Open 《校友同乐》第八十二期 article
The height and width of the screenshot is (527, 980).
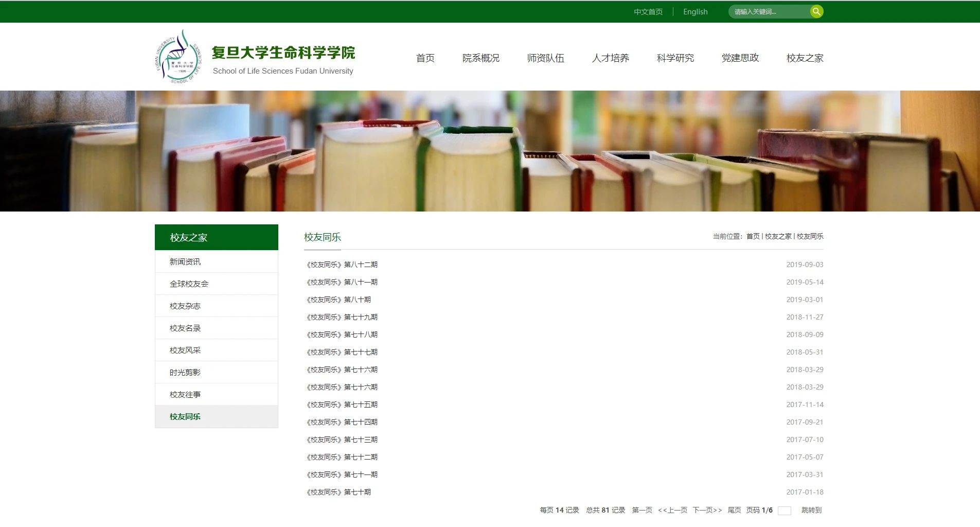[x=342, y=264]
